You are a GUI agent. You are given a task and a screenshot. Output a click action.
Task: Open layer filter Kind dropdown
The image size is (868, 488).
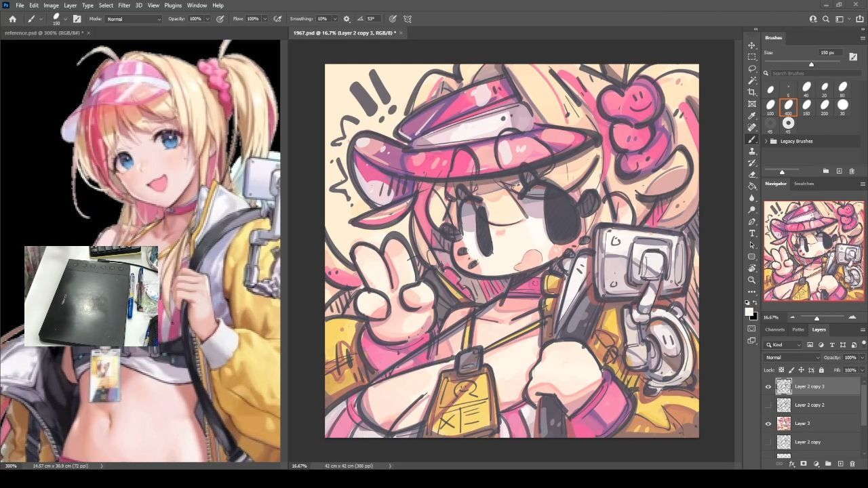[x=783, y=345]
